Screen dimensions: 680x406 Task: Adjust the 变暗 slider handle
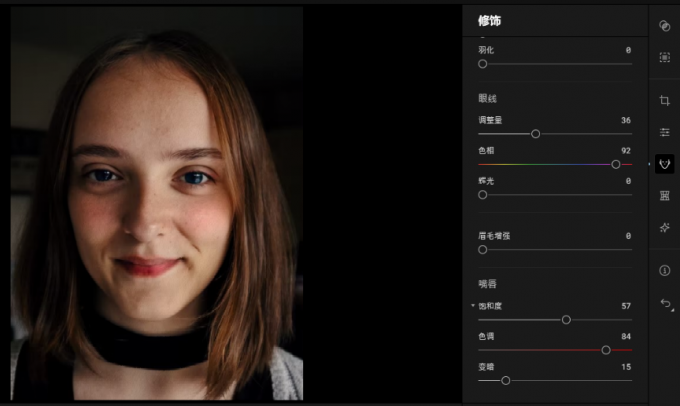[x=506, y=380]
